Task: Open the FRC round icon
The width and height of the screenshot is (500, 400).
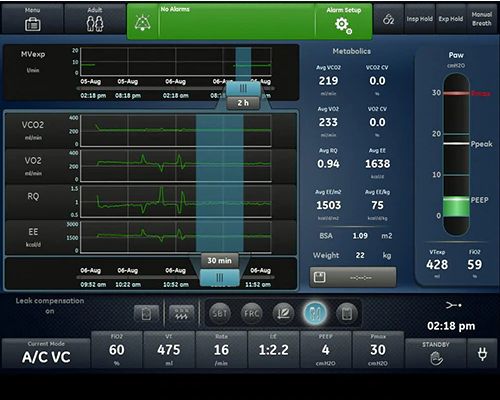Action: pyautogui.click(x=251, y=313)
